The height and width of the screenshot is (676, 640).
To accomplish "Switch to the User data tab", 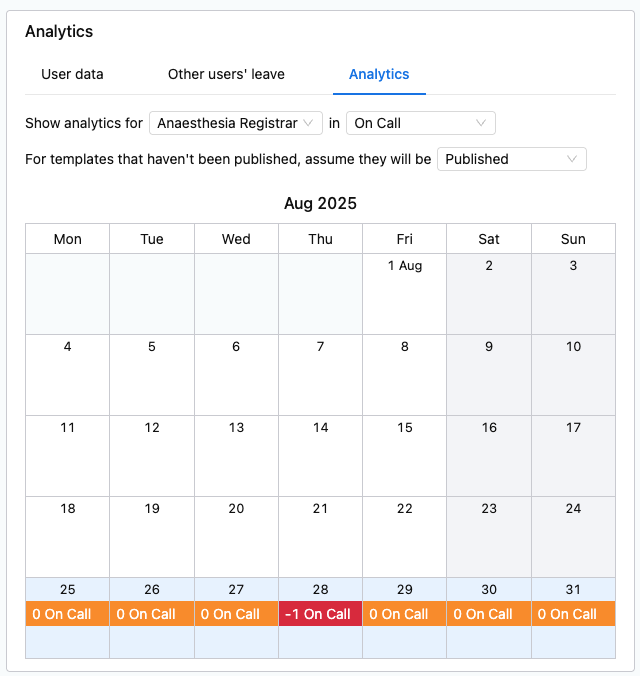I will 72,74.
